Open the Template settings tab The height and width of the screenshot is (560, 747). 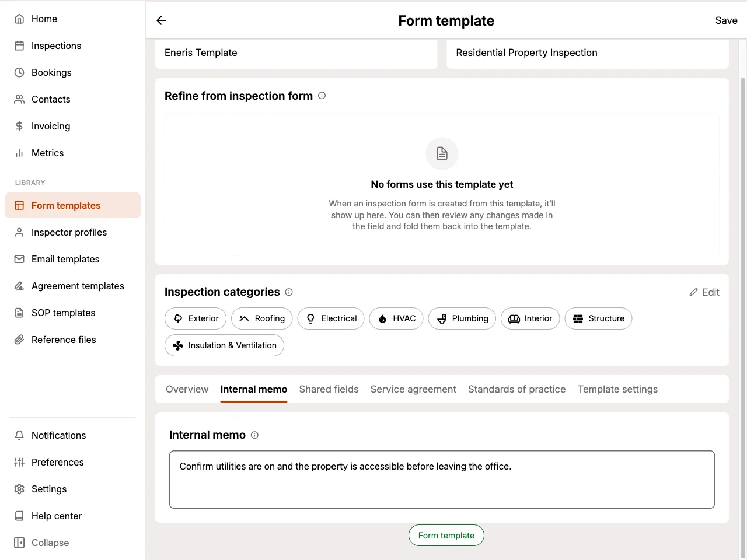617,389
